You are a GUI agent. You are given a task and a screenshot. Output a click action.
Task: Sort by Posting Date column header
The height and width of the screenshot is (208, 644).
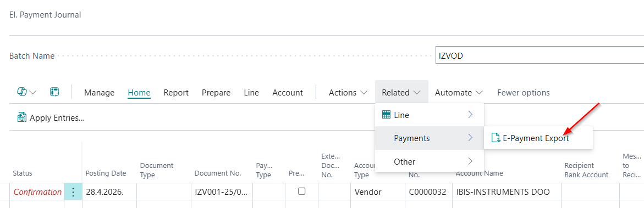(x=106, y=173)
